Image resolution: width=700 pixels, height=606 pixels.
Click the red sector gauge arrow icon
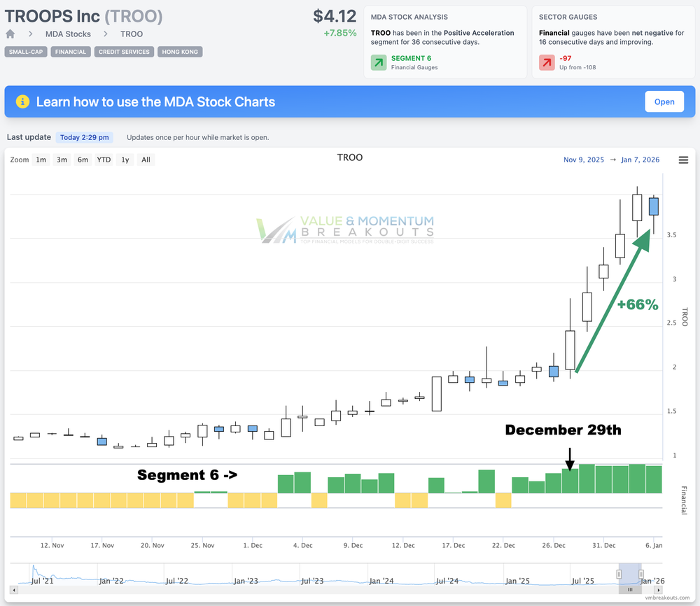coord(547,62)
